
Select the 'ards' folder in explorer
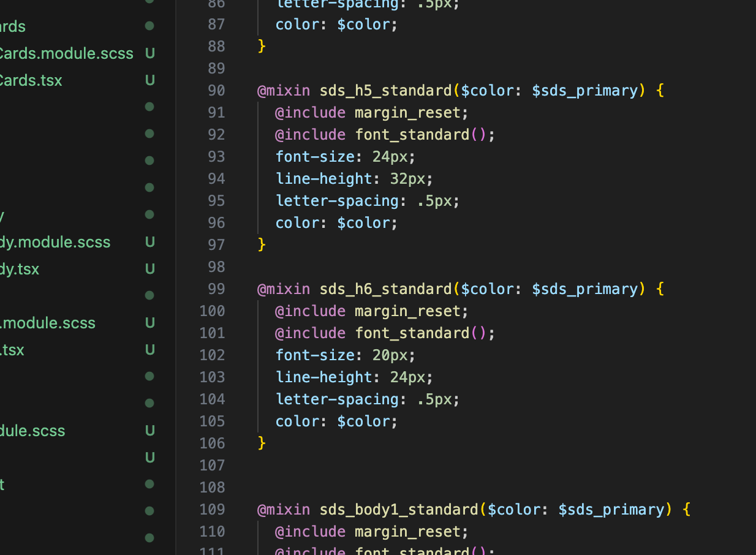(x=13, y=27)
